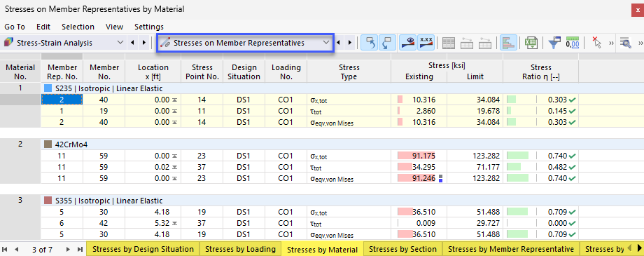Open the Edit menu

point(43,27)
